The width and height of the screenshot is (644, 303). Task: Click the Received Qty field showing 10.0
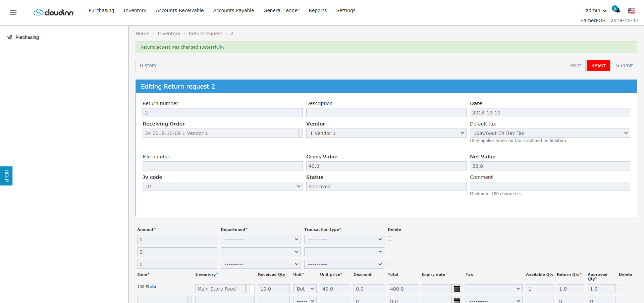pos(274,289)
